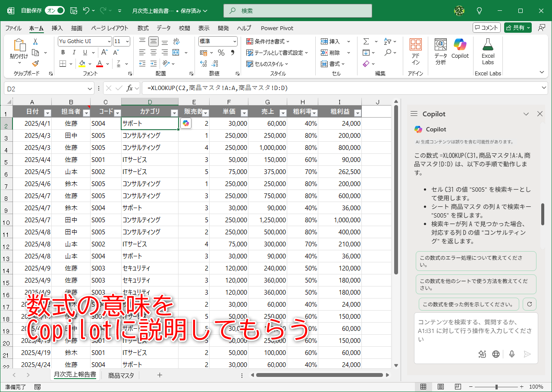The image size is (552, 392).
Task: Click the 検索 search box in title bar
Action: click(x=297, y=10)
